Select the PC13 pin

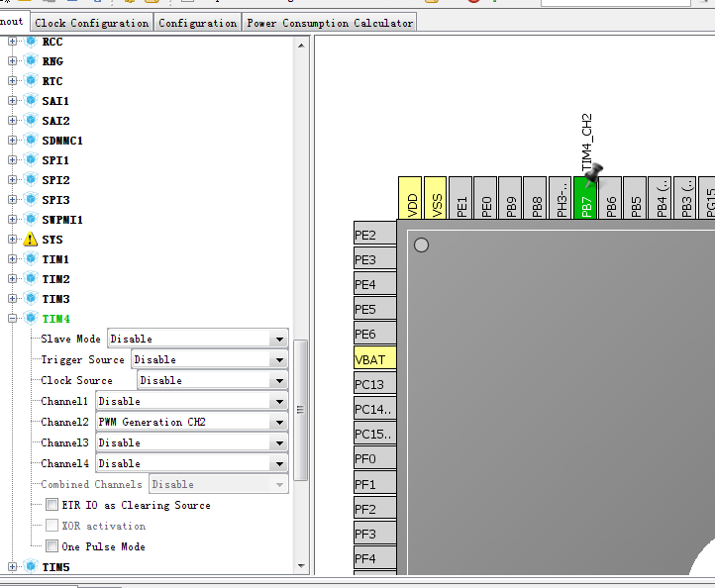(374, 384)
